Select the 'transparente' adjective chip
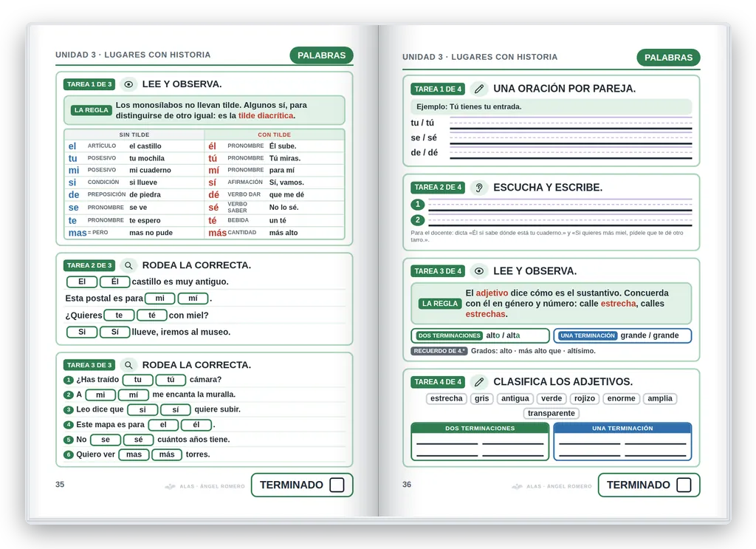Screen dimensions: 756x549 pos(551,414)
